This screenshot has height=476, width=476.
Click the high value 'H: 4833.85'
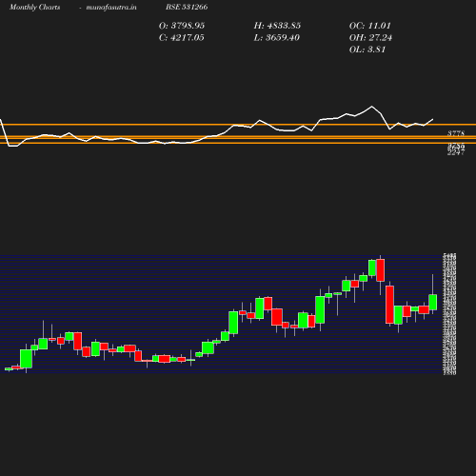coord(277,26)
